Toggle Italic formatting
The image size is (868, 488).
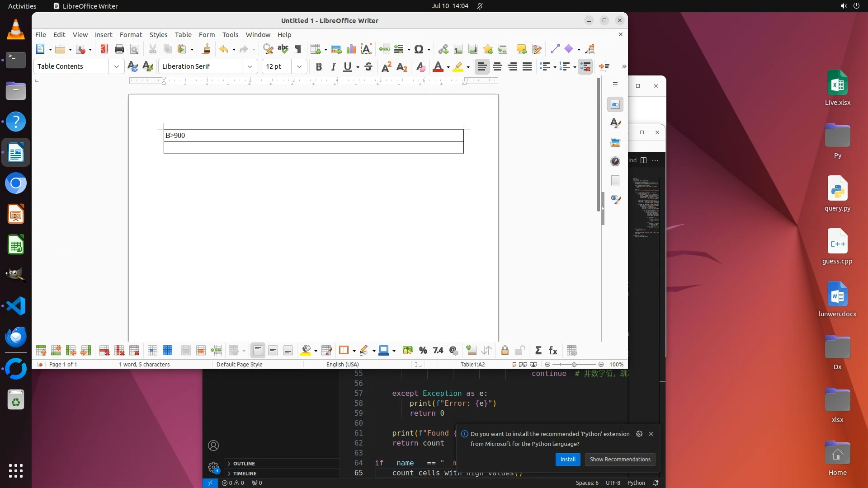[x=333, y=67]
